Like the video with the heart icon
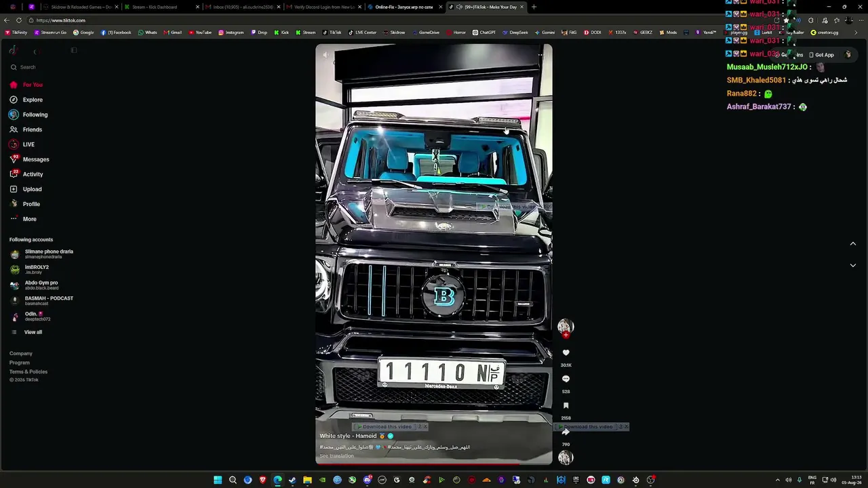The height and width of the screenshot is (488, 868). point(566,352)
